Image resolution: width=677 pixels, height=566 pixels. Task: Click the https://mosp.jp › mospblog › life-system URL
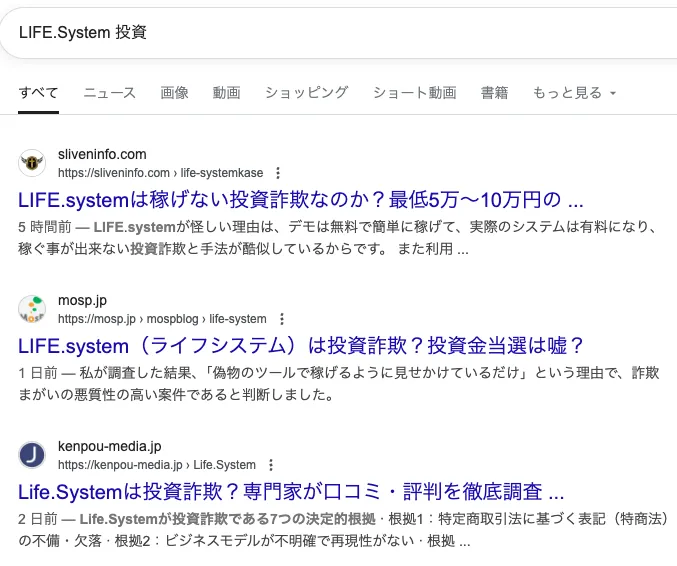(162, 319)
